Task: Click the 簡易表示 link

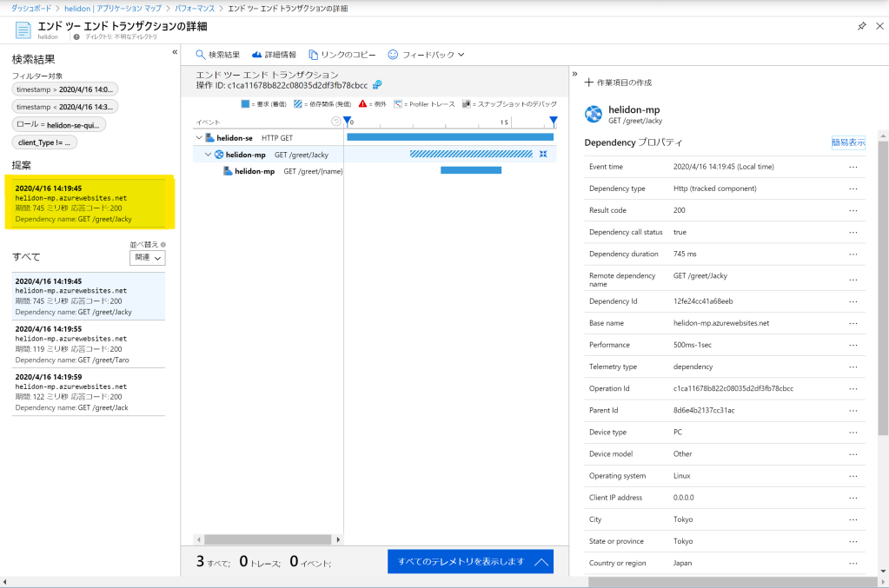Action: (847, 142)
